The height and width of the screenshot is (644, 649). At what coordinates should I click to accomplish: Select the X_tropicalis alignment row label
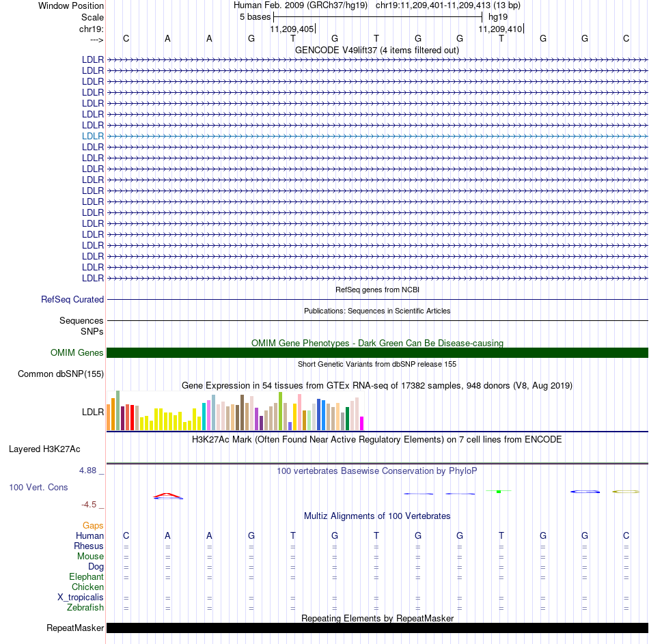[81, 598]
